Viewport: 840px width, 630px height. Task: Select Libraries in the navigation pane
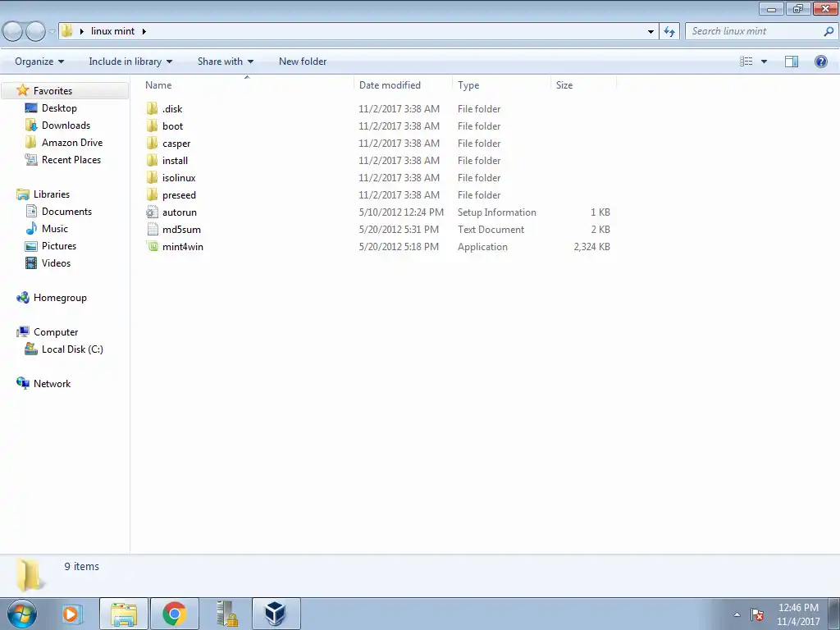click(x=52, y=194)
